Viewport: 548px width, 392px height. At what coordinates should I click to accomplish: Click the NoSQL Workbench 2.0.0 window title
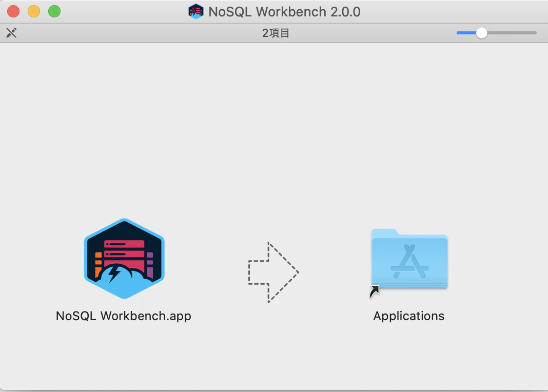tap(283, 11)
